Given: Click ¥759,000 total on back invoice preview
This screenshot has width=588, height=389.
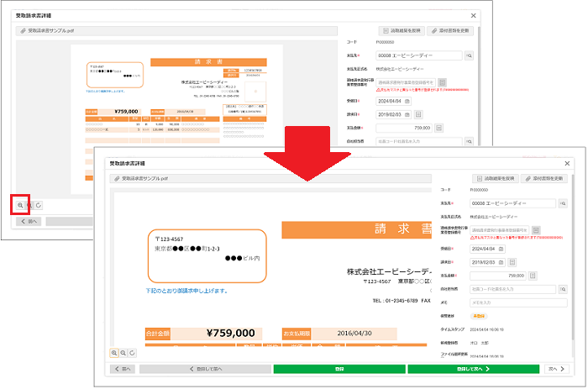Looking at the screenshot, I should (x=126, y=112).
